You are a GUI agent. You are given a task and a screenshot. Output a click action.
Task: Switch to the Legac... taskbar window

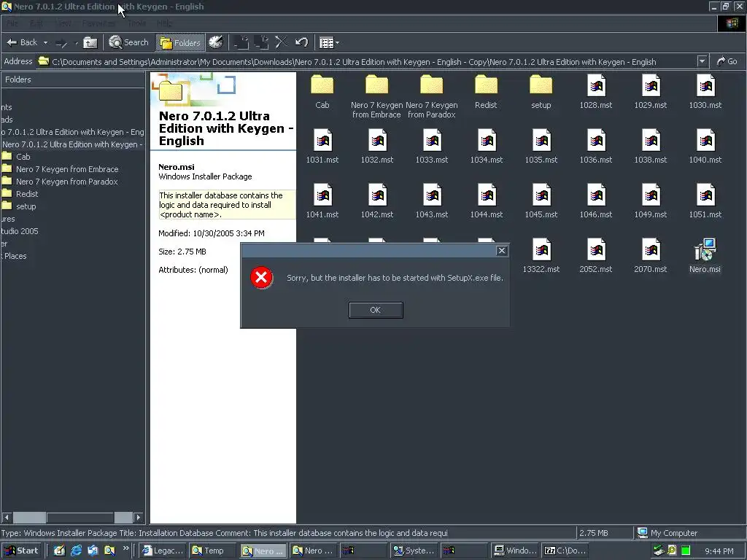point(163,551)
